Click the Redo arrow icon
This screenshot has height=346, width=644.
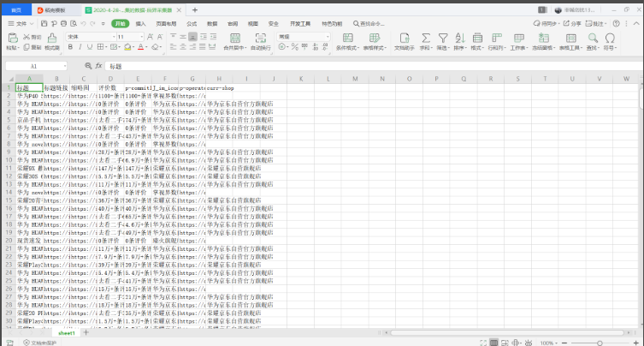[x=93, y=23]
